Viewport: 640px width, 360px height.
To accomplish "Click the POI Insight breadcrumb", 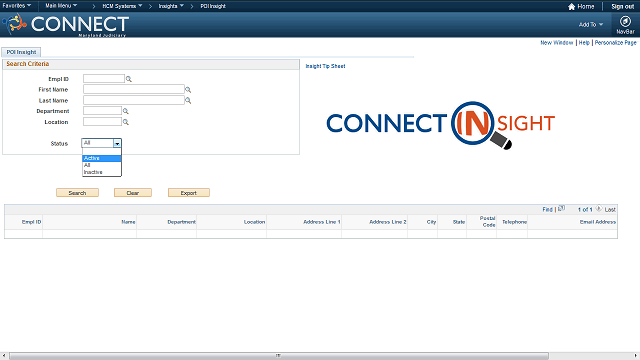I will [x=213, y=6].
